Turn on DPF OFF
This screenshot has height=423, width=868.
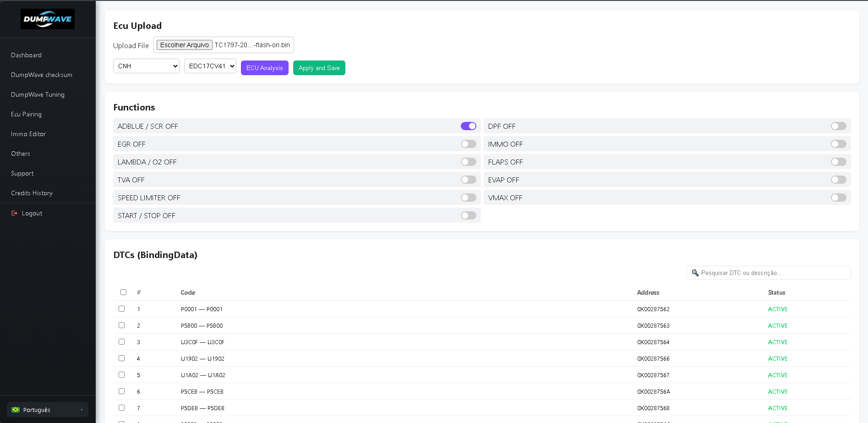(x=838, y=126)
